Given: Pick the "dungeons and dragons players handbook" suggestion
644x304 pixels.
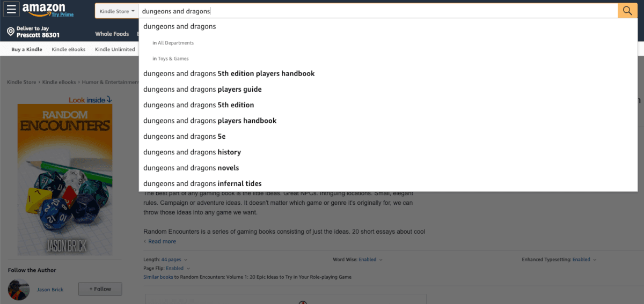Looking at the screenshot, I should pyautogui.click(x=387, y=121).
